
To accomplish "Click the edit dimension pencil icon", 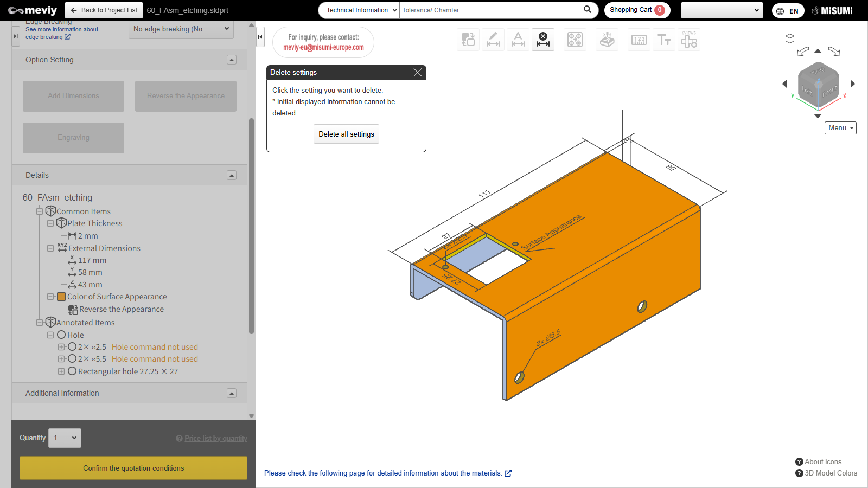I will (493, 40).
